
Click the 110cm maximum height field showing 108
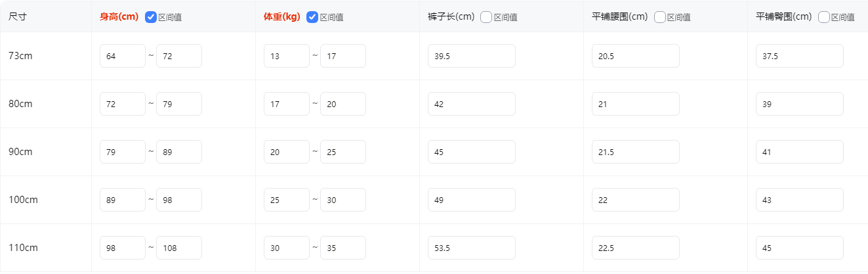[178, 248]
